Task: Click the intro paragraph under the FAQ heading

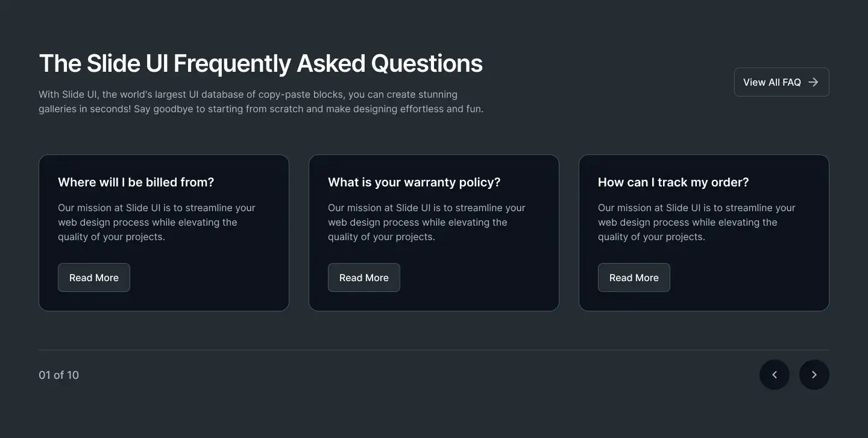Action: tap(261, 102)
